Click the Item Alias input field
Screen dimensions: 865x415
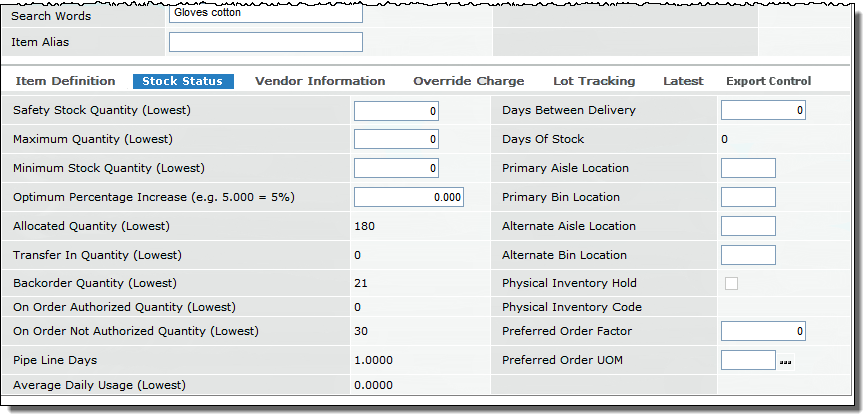pos(265,42)
